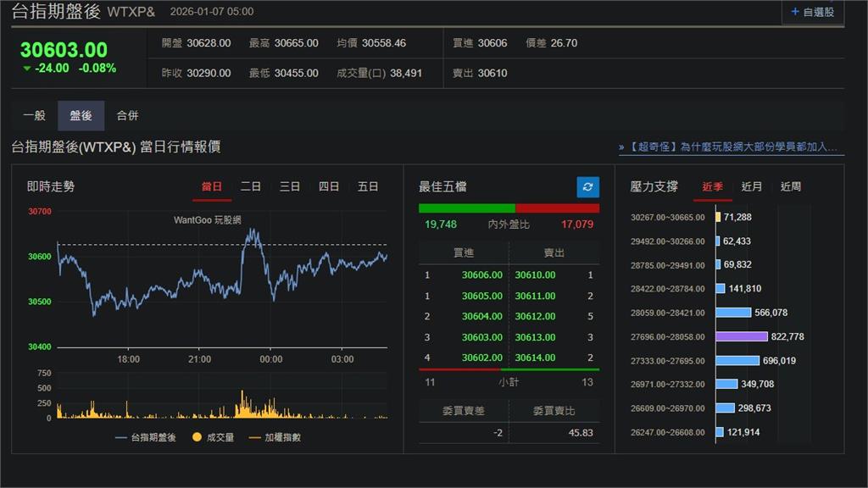Click the sell price 30610.00 row
The height and width of the screenshot is (488, 868).
point(535,274)
